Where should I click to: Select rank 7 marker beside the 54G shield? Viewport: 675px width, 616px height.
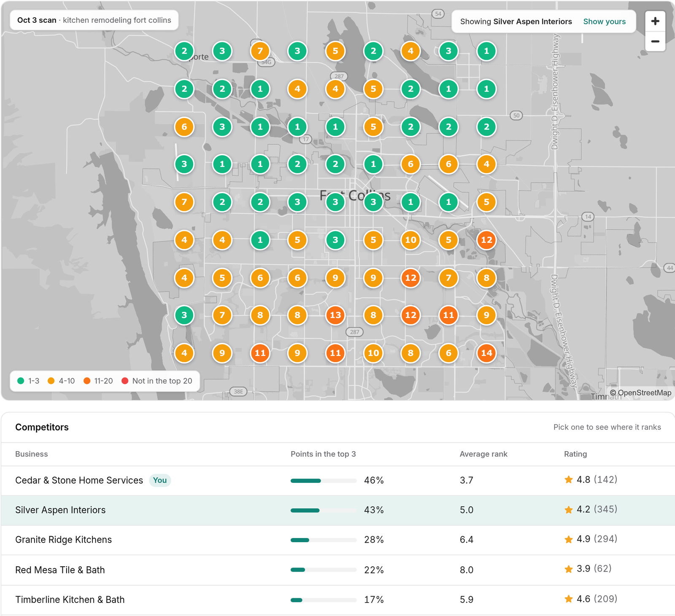coord(260,51)
